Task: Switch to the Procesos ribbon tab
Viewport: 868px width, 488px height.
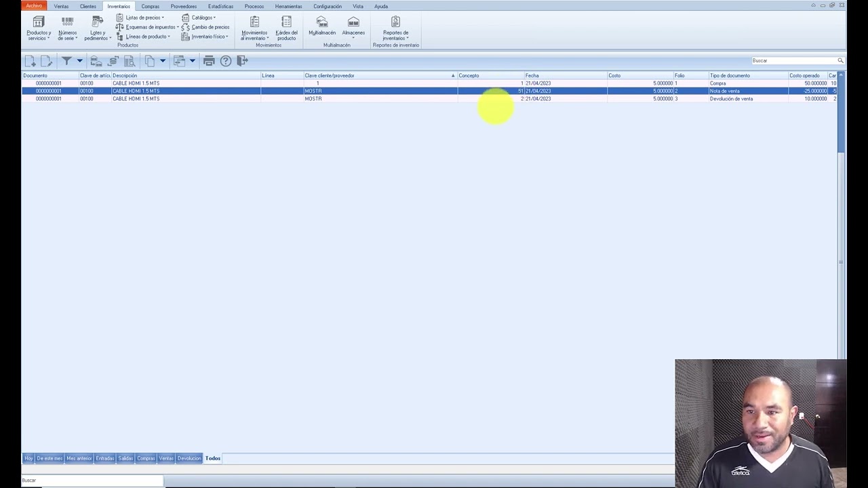Action: click(254, 6)
